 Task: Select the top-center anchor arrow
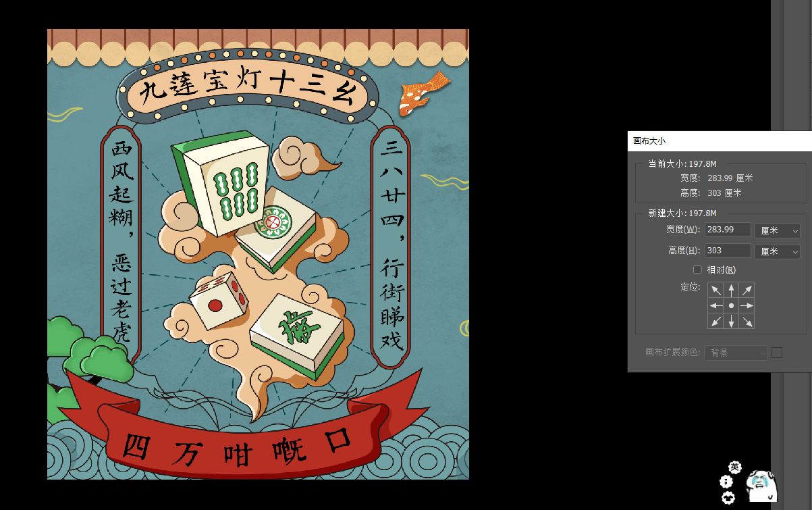[x=731, y=290]
